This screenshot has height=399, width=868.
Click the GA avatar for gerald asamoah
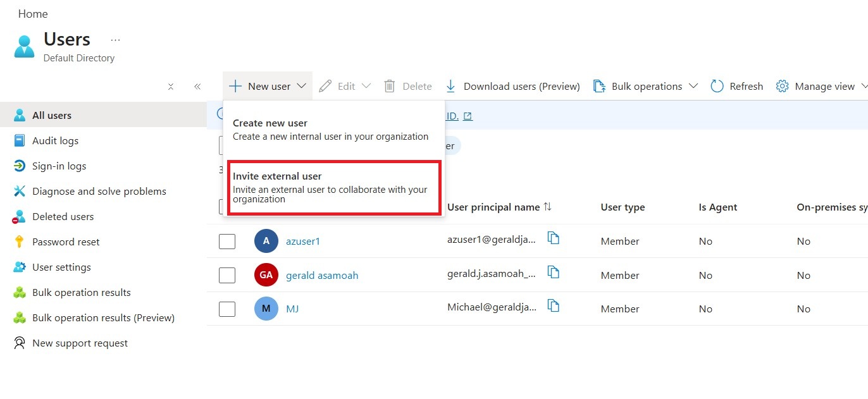click(x=266, y=275)
